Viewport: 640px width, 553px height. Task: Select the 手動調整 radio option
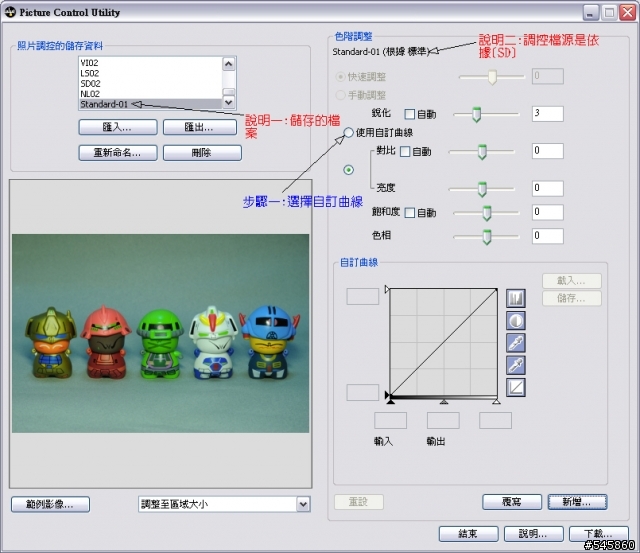340,95
